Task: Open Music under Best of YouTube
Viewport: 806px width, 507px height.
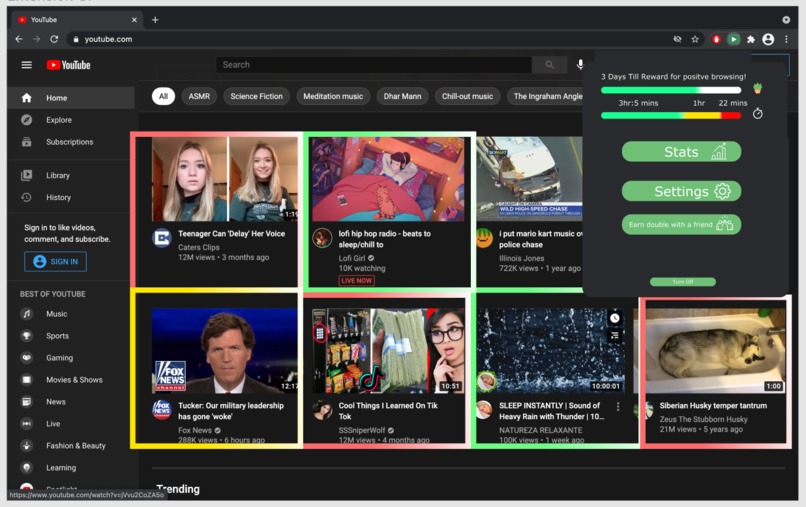Action: coord(71,314)
